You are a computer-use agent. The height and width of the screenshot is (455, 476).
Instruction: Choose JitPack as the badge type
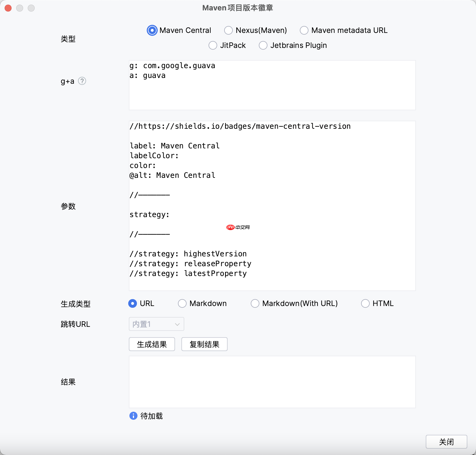pyautogui.click(x=213, y=45)
